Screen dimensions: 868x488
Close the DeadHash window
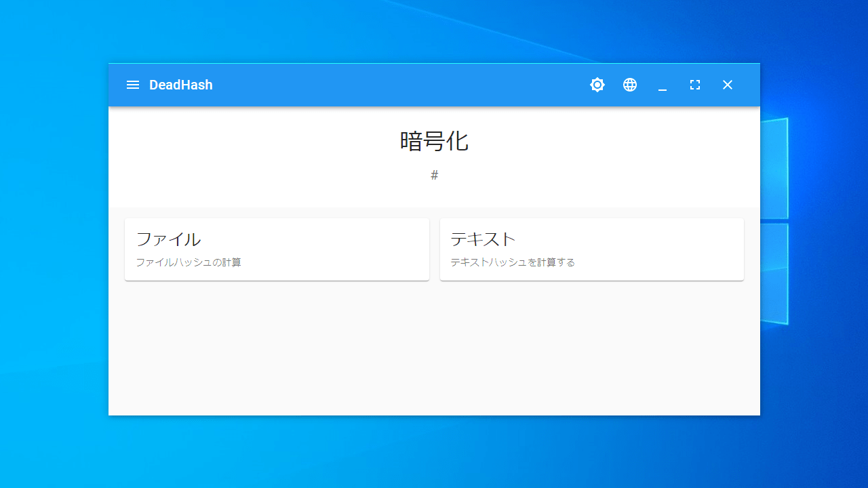(728, 85)
